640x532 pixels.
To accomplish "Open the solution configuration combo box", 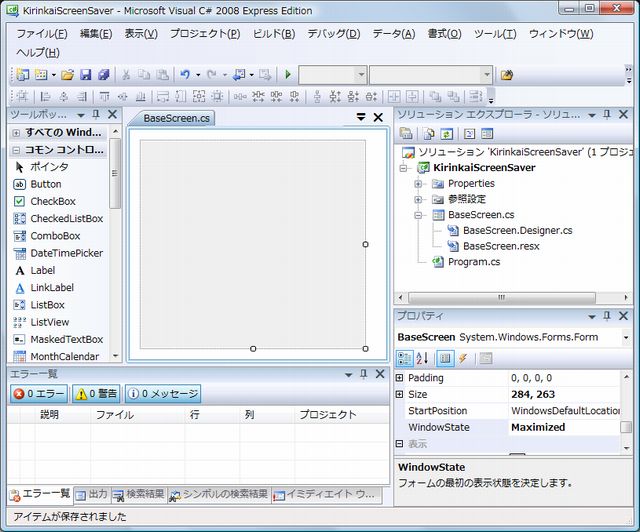I will [x=332, y=75].
